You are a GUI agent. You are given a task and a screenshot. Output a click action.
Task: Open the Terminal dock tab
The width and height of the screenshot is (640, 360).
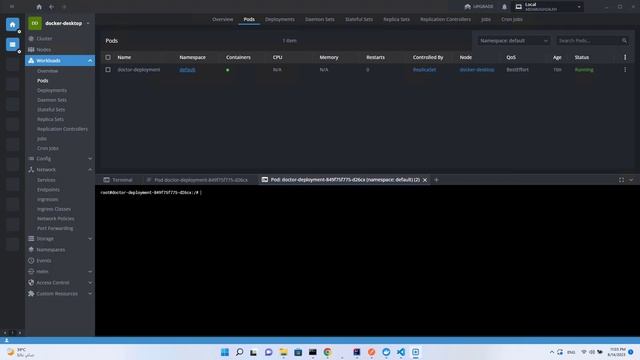(118, 180)
